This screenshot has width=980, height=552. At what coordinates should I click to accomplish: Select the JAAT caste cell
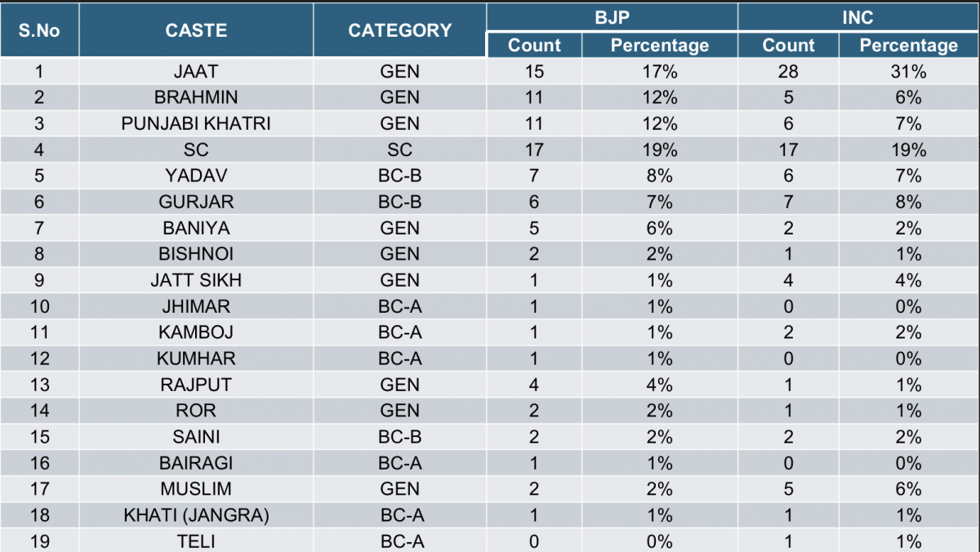[196, 71]
